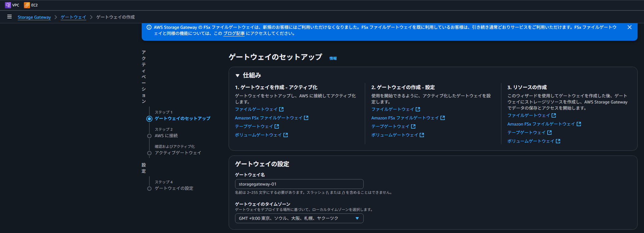
Task: Click heading 3. リソースの作成
Action: click(527, 87)
